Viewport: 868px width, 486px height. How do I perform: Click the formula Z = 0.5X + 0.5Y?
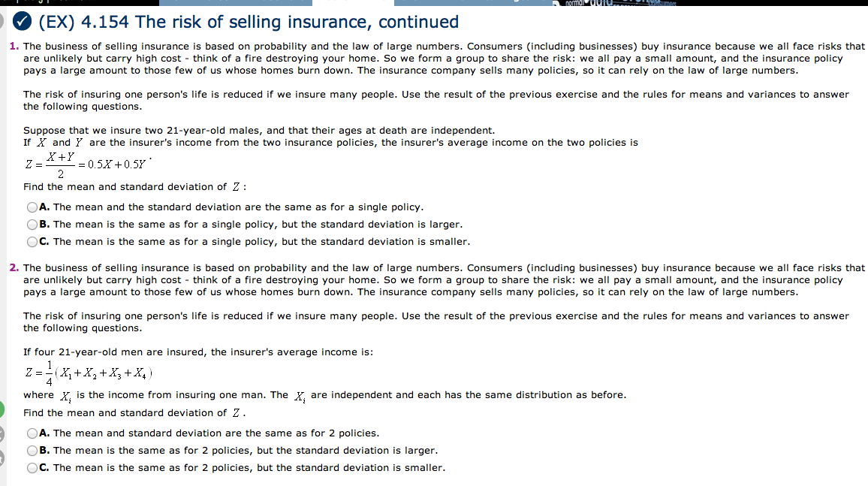tap(83, 162)
